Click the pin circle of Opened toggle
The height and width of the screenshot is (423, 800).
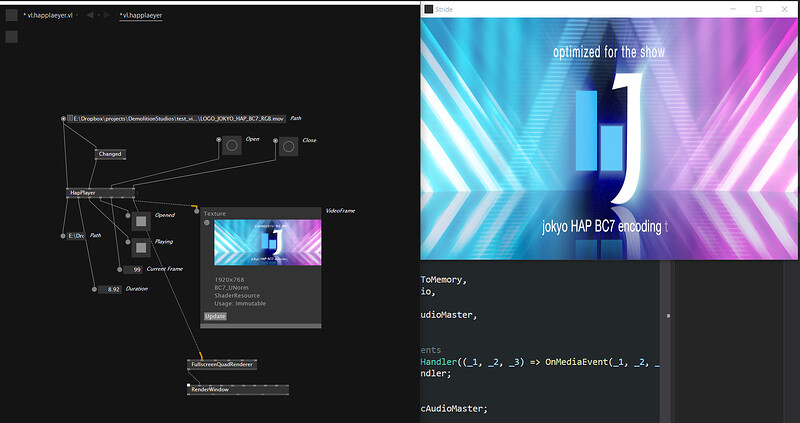click(x=128, y=215)
